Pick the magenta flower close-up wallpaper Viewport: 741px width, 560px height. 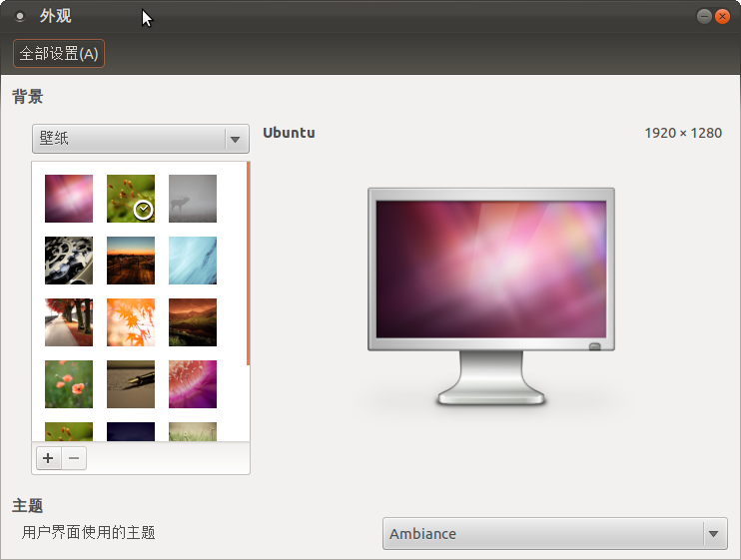tap(193, 384)
